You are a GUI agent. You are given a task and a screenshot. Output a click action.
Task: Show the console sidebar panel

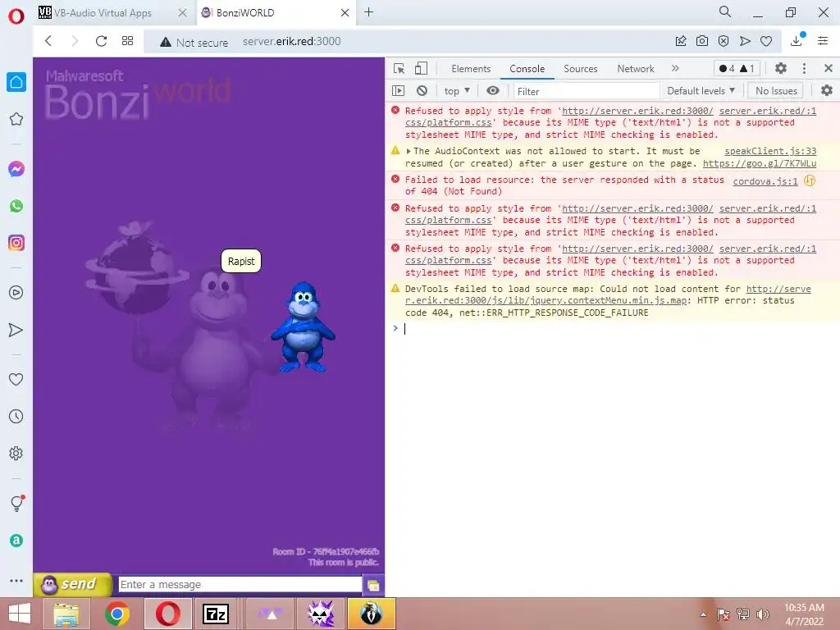pos(398,90)
